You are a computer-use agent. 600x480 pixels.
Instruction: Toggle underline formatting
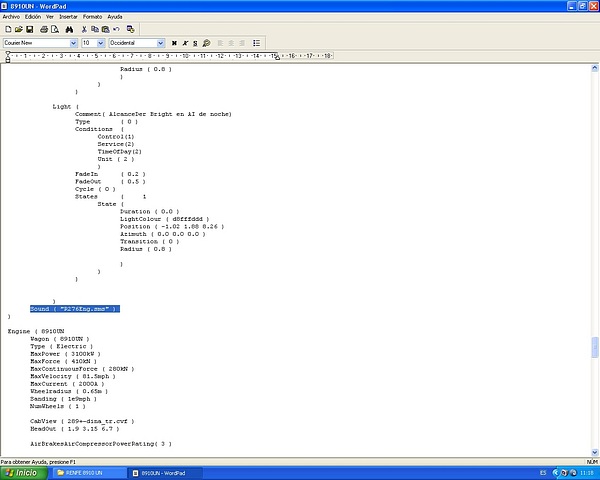click(x=196, y=43)
